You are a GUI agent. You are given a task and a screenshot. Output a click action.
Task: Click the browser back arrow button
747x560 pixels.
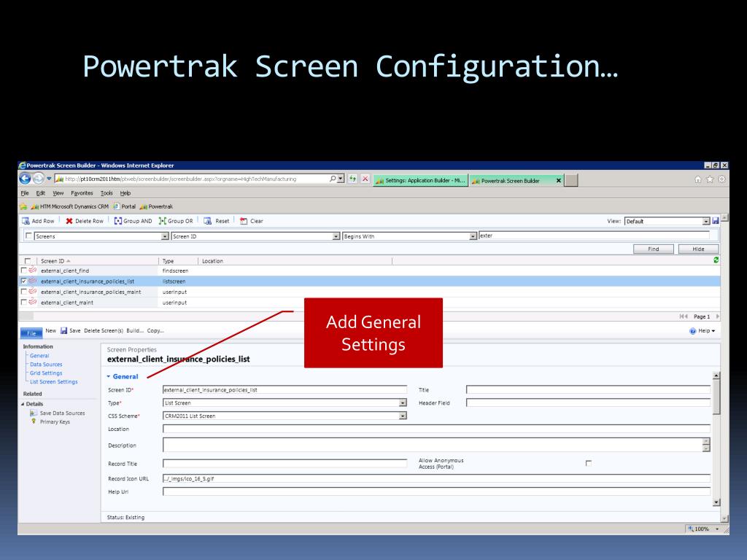(x=25, y=179)
